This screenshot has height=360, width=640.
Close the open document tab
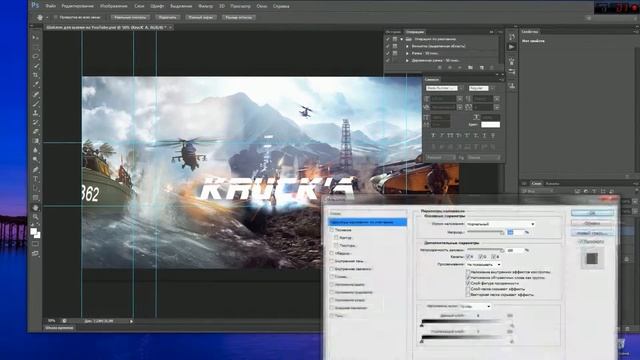click(x=170, y=27)
